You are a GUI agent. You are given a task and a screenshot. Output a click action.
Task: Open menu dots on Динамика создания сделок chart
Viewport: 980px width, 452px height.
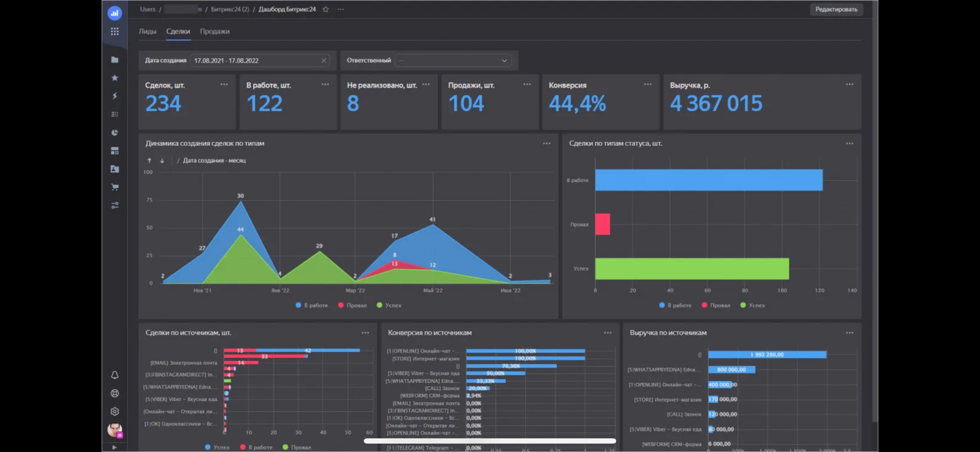(547, 143)
